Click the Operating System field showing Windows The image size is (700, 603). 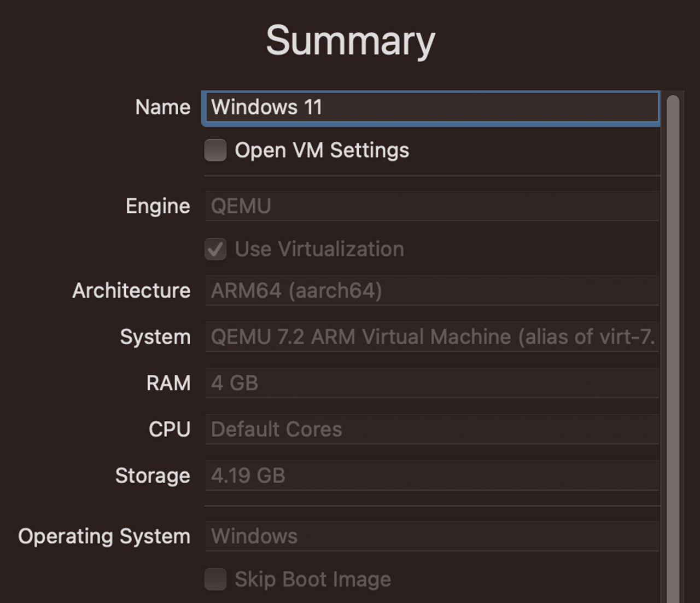coord(432,536)
